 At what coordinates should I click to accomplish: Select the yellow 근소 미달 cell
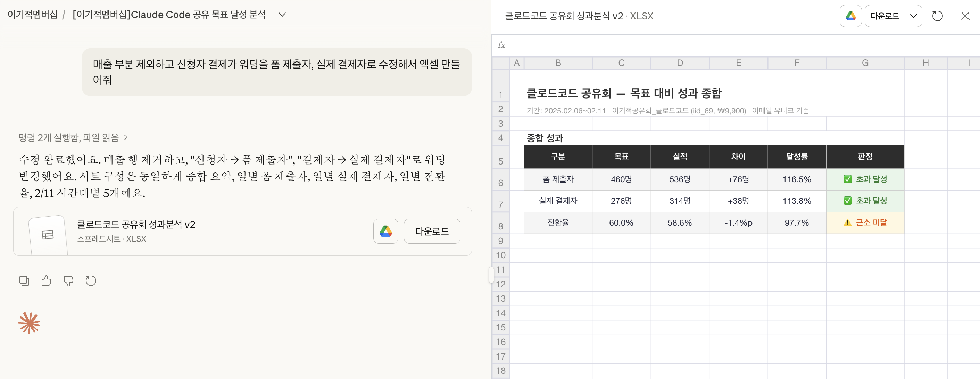click(x=865, y=222)
